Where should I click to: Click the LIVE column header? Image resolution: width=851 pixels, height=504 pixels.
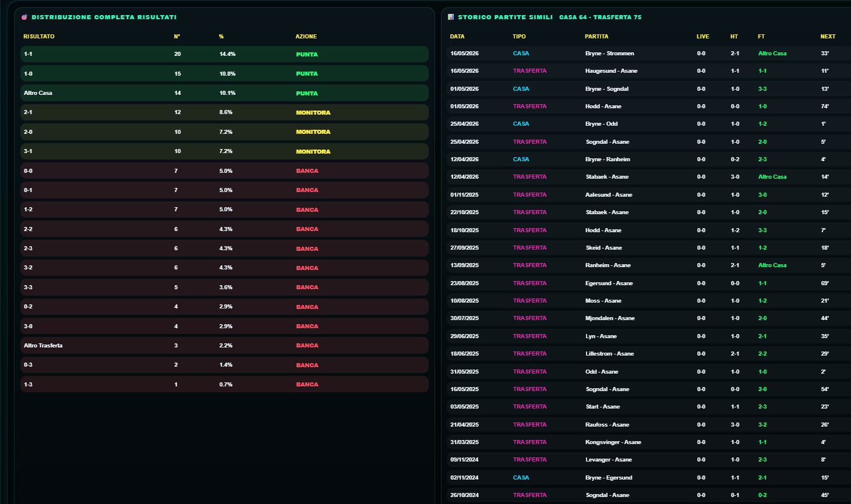[x=703, y=37]
